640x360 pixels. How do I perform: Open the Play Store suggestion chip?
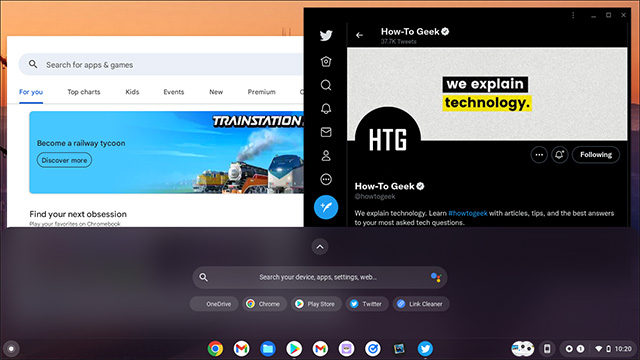coord(316,304)
